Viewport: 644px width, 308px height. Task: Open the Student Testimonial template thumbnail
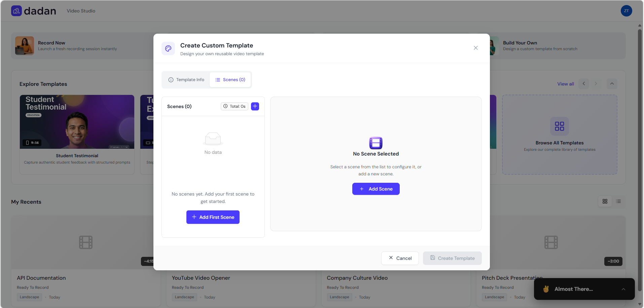coord(77,122)
